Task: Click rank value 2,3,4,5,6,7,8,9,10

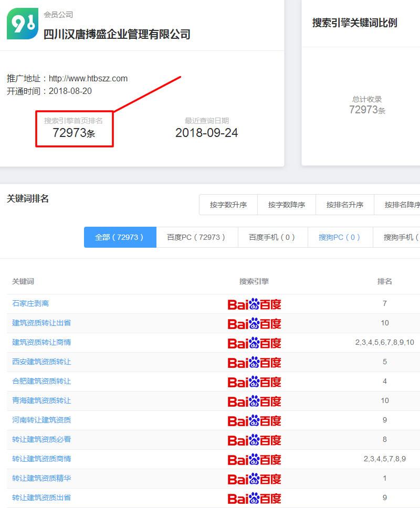Action: pos(385,342)
